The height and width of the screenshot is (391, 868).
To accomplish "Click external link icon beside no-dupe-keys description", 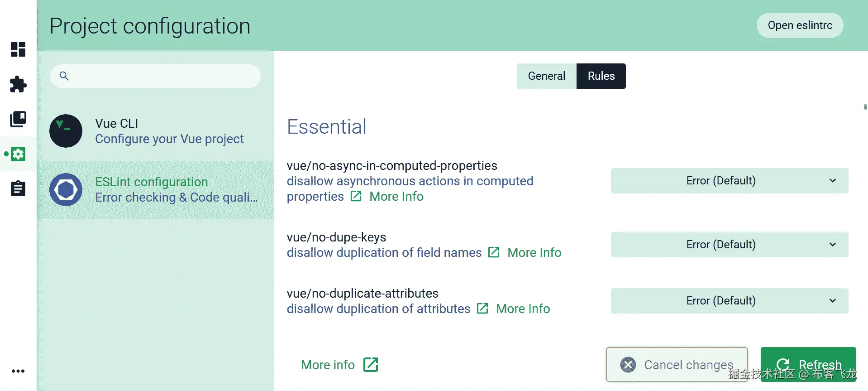I will pos(494,252).
